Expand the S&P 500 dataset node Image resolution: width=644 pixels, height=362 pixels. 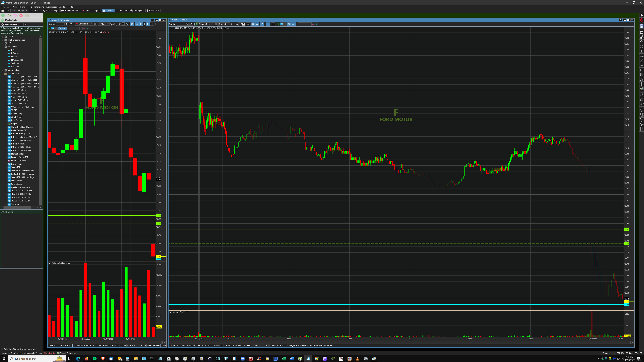(6, 67)
